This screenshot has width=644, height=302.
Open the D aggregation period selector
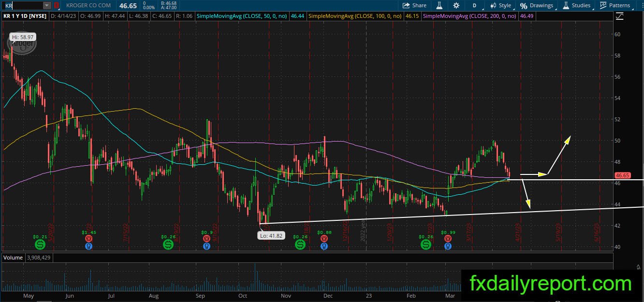[474, 5]
